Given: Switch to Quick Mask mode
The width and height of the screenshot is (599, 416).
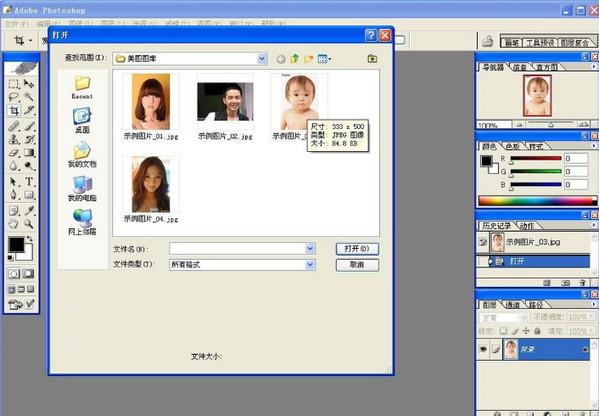Looking at the screenshot, I should [x=29, y=274].
